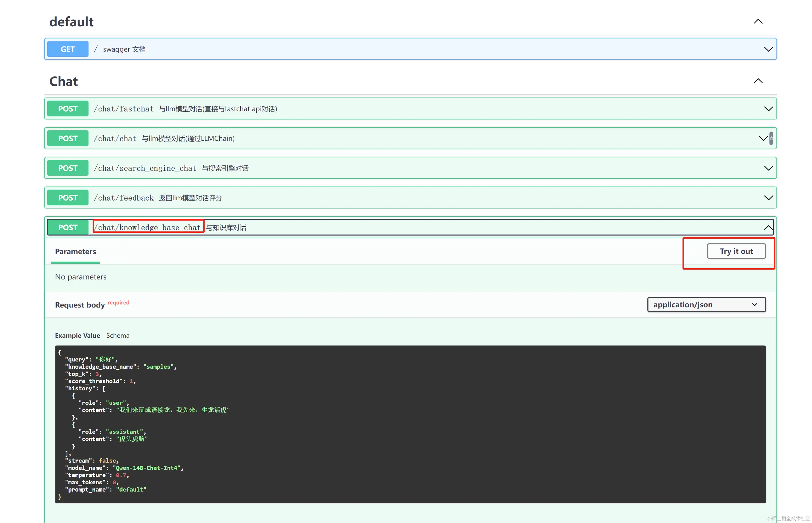Viewport: 812px width, 523px height.
Task: Open the Parameters tab
Action: (x=75, y=252)
